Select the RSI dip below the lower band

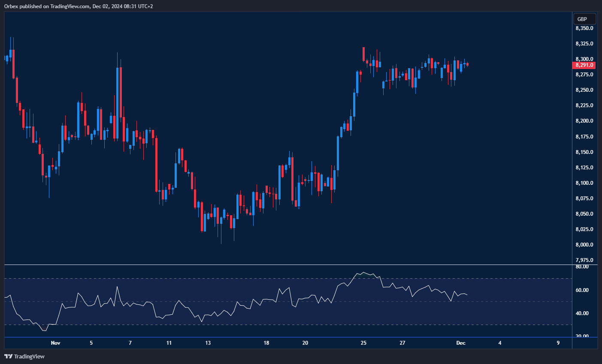(x=44, y=330)
